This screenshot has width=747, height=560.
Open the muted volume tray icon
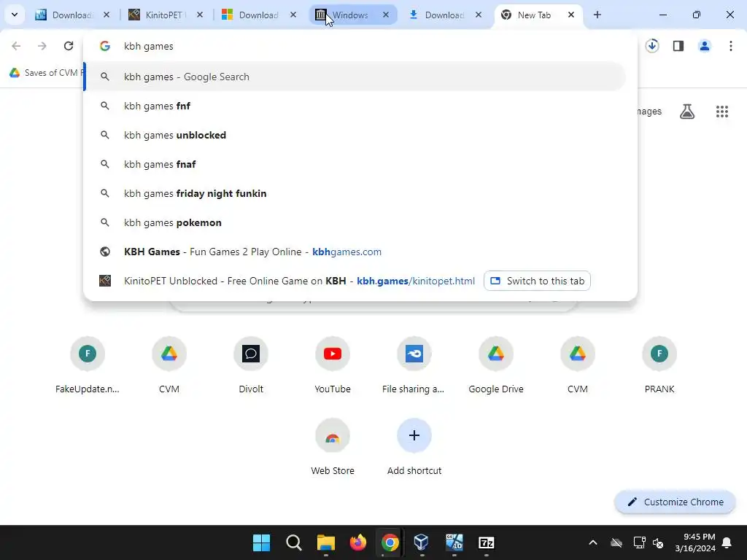click(x=659, y=542)
